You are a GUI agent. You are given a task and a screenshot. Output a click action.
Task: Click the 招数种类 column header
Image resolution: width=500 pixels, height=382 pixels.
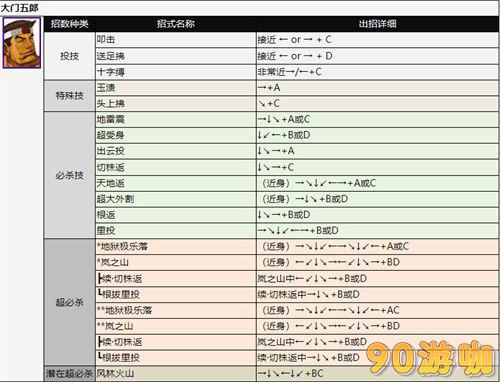pos(70,24)
